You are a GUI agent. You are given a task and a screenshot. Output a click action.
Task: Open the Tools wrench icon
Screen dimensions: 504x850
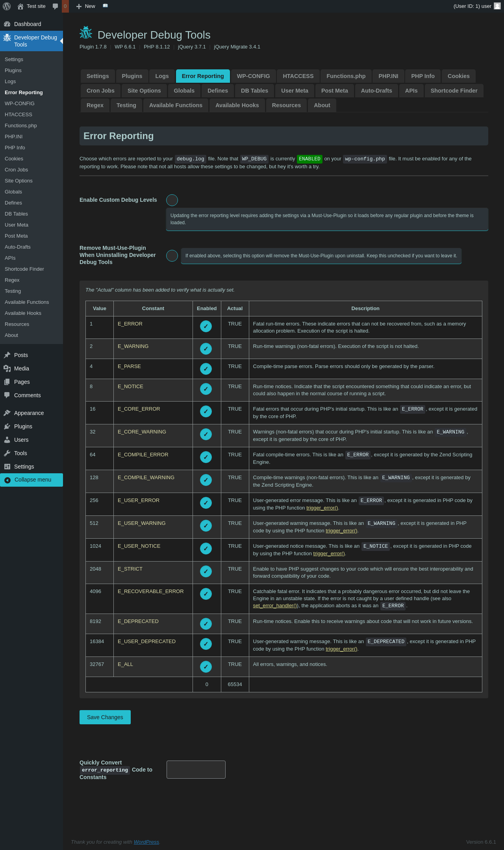pyautogui.click(x=7, y=453)
